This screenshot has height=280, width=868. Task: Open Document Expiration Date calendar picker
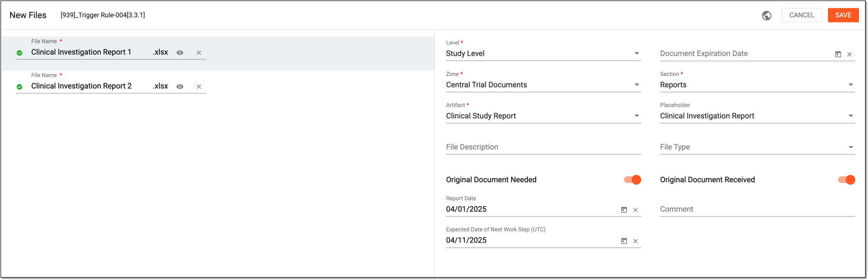point(838,54)
